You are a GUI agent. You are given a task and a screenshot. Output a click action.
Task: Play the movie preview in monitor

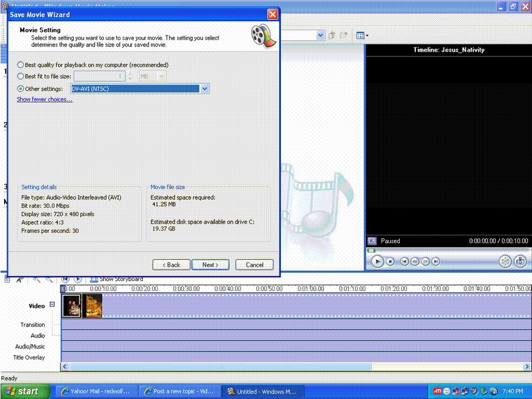pos(377,261)
